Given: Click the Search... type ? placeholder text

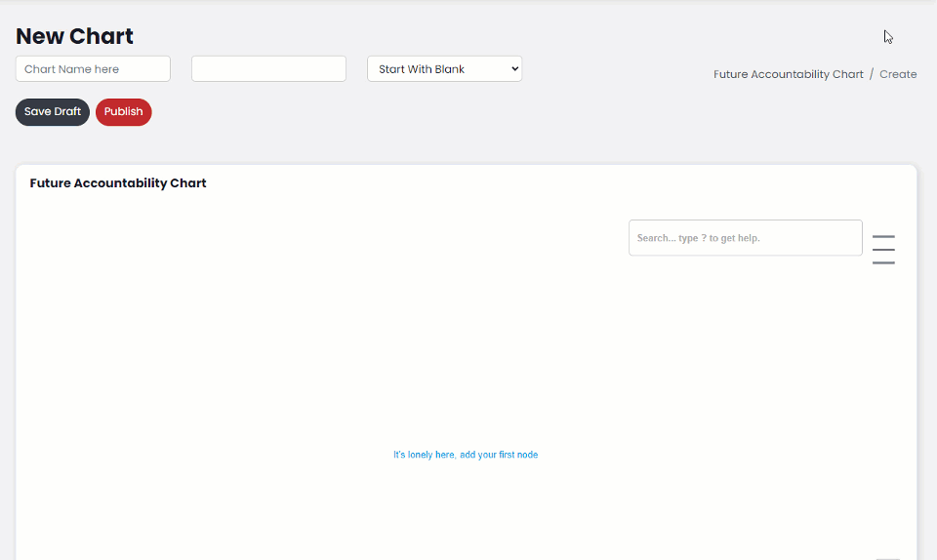Looking at the screenshot, I should tap(698, 238).
